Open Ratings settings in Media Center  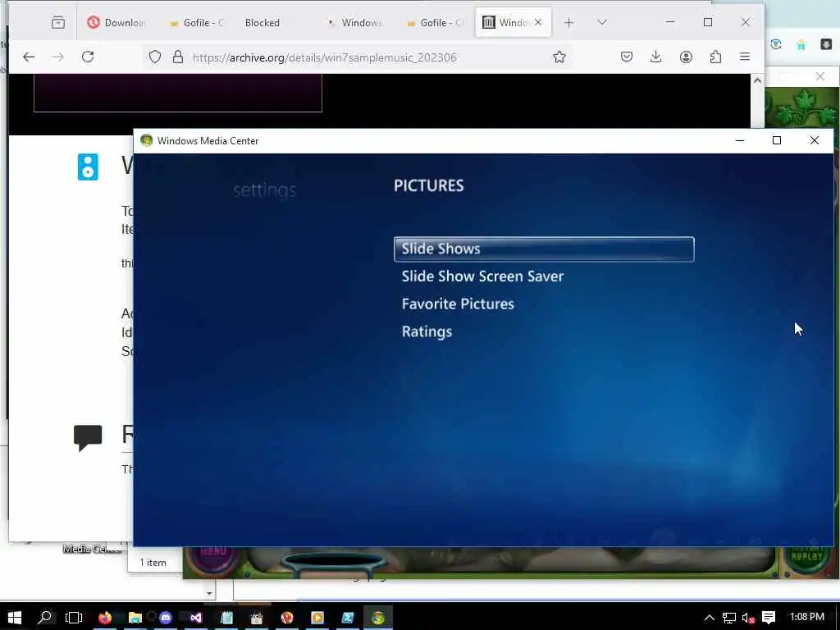click(427, 331)
